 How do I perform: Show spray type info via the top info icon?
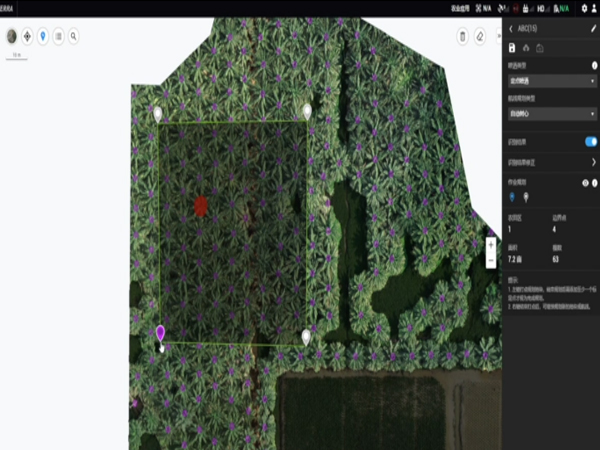(594, 65)
